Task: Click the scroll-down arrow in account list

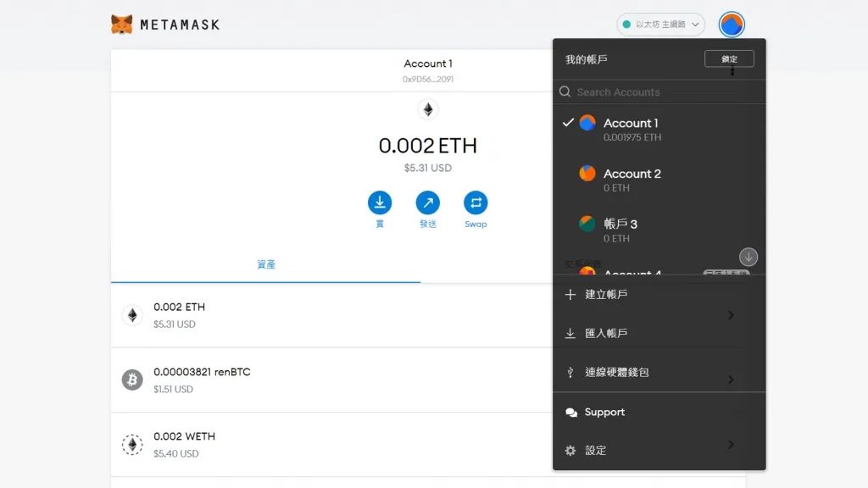Action: tap(748, 257)
